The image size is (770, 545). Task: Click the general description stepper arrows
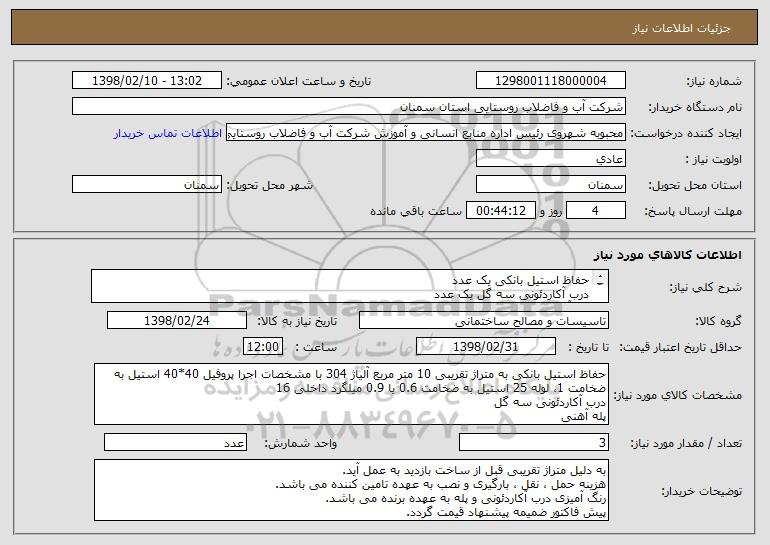pyautogui.click(x=601, y=281)
